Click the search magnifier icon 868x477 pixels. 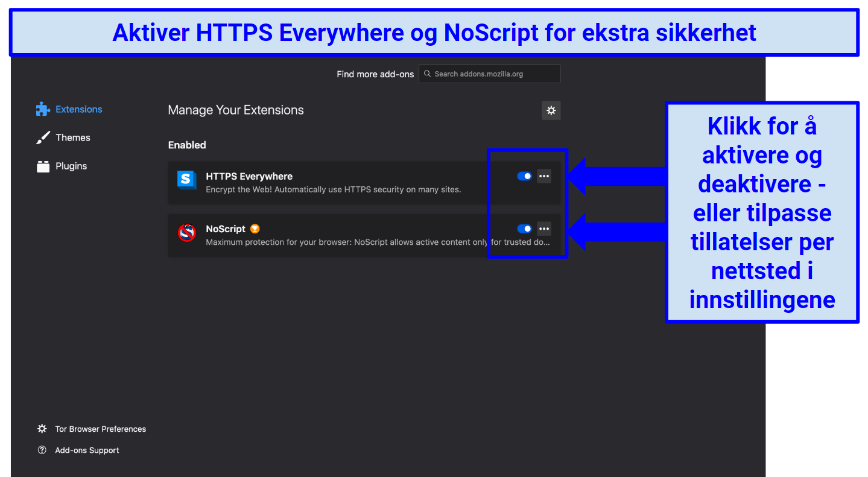(x=428, y=74)
